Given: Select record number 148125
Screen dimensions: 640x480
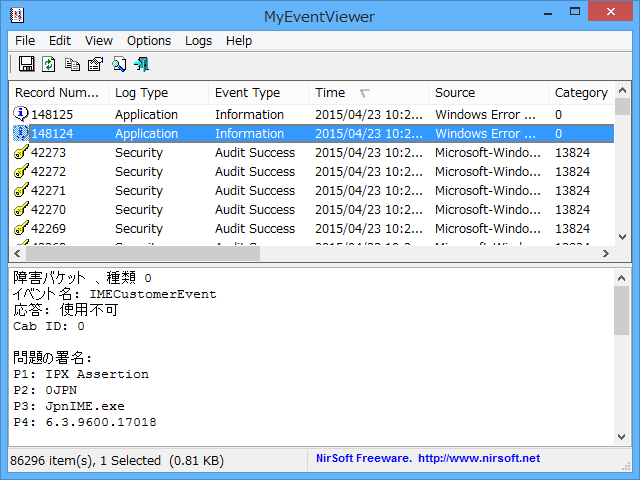Looking at the screenshot, I should coord(52,114).
